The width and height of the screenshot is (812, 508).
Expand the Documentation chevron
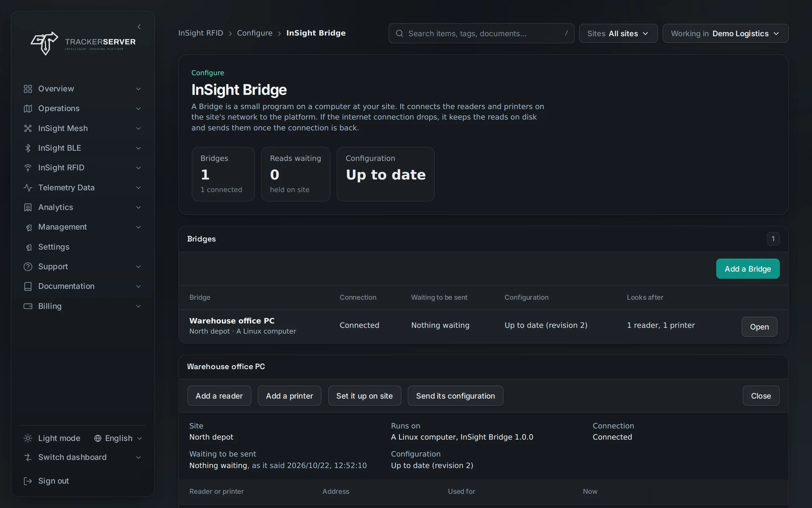(x=138, y=286)
